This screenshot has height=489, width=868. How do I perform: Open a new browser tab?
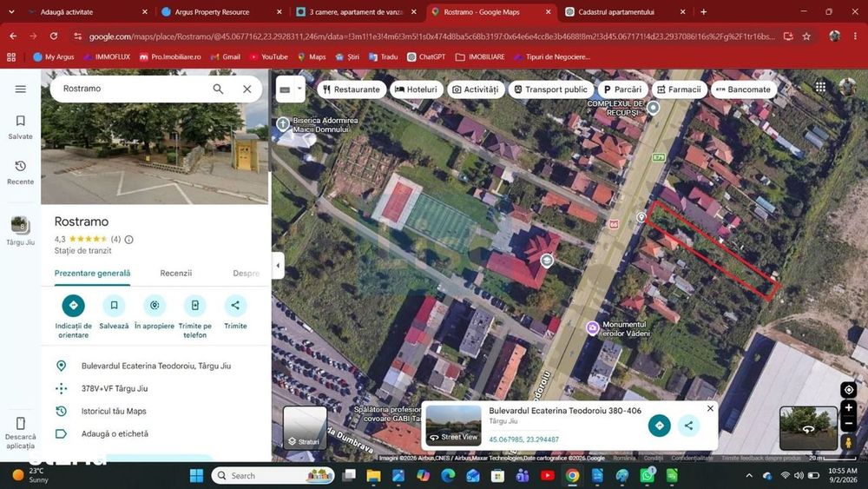point(703,11)
